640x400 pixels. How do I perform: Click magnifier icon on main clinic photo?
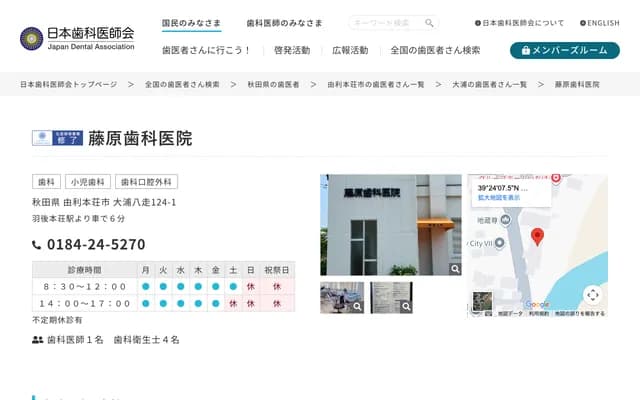pos(455,269)
